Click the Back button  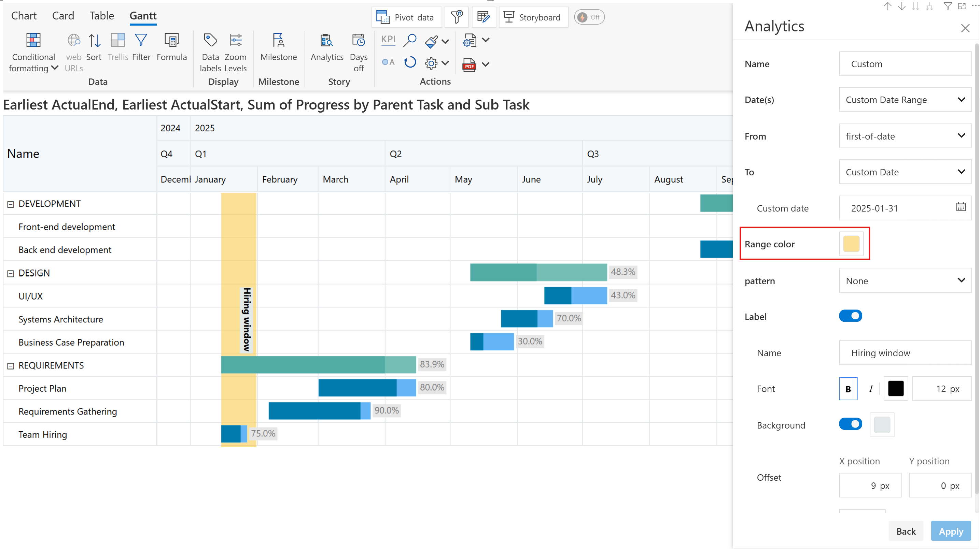click(906, 531)
